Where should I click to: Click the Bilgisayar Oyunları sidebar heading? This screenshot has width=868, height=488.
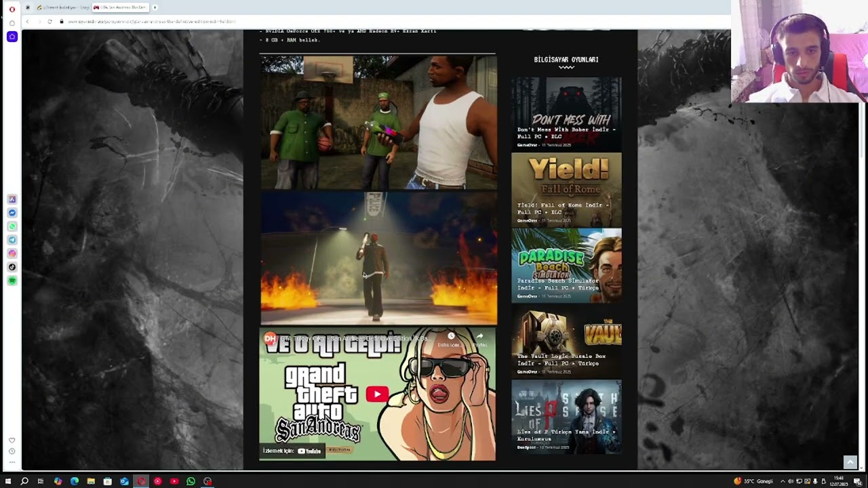tap(566, 60)
